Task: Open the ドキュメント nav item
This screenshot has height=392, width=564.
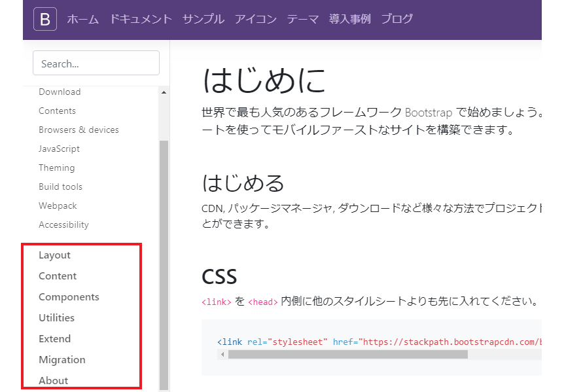Action: point(141,19)
